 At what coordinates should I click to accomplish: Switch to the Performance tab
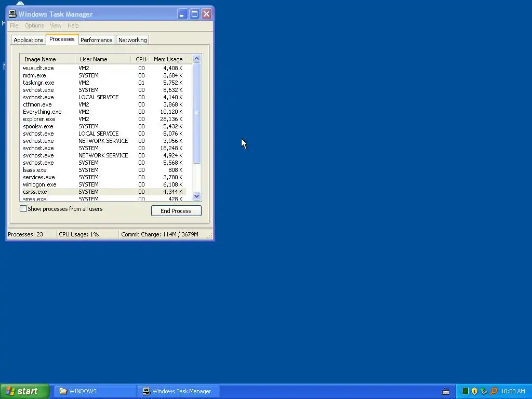(x=96, y=39)
